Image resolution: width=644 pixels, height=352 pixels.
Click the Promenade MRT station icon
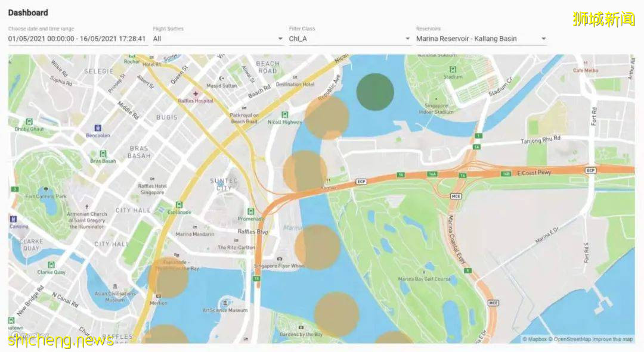[x=250, y=211]
